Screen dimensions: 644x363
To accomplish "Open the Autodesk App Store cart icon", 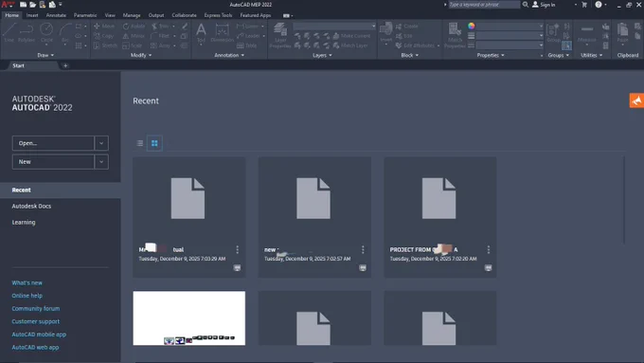I will (x=584, y=5).
